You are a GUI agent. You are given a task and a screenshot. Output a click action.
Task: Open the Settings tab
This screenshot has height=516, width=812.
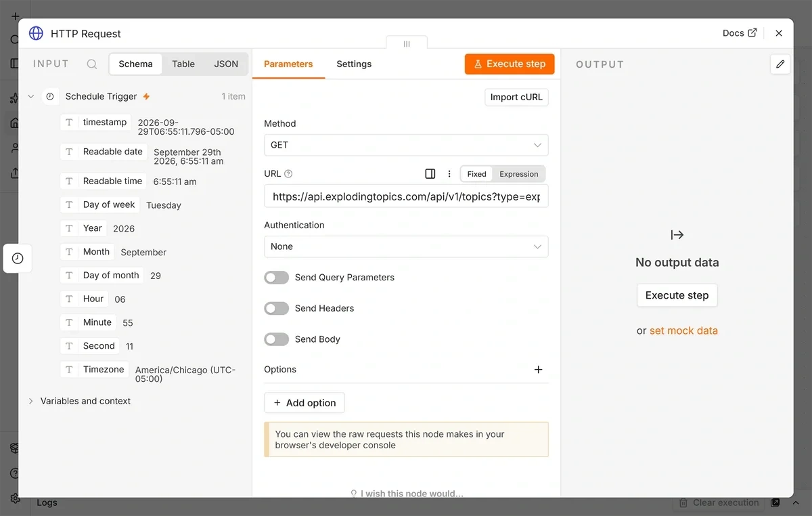(354, 64)
